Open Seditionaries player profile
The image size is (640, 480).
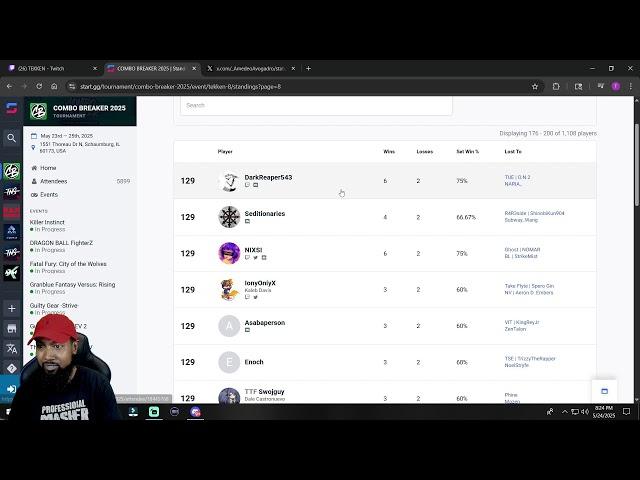(264, 213)
